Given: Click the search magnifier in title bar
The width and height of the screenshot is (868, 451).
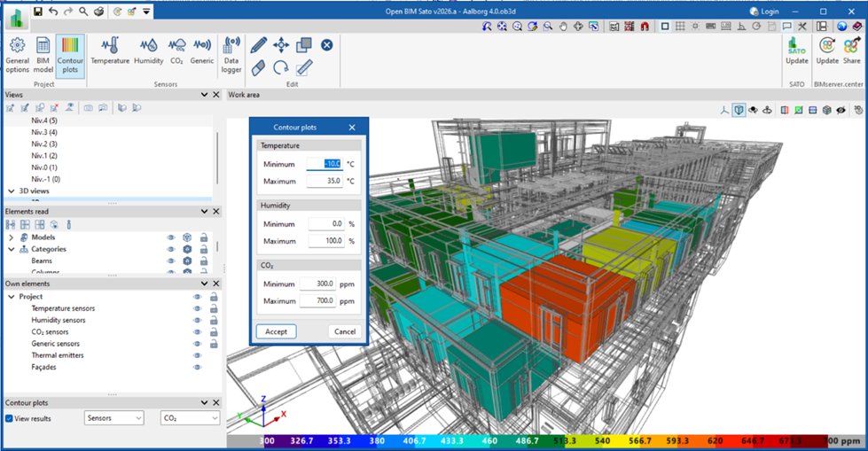Looking at the screenshot, I should click(x=83, y=11).
